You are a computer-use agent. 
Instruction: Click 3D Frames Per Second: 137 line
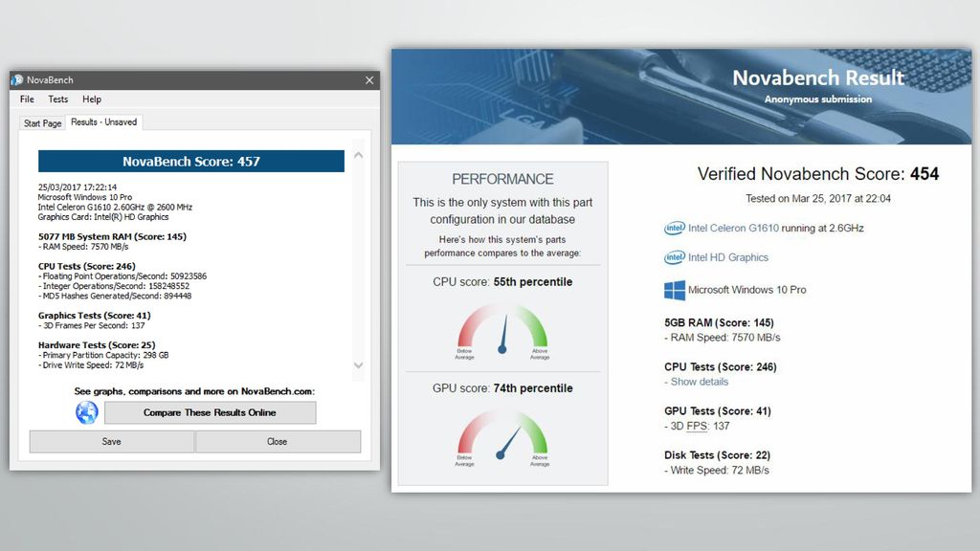pyautogui.click(x=91, y=325)
